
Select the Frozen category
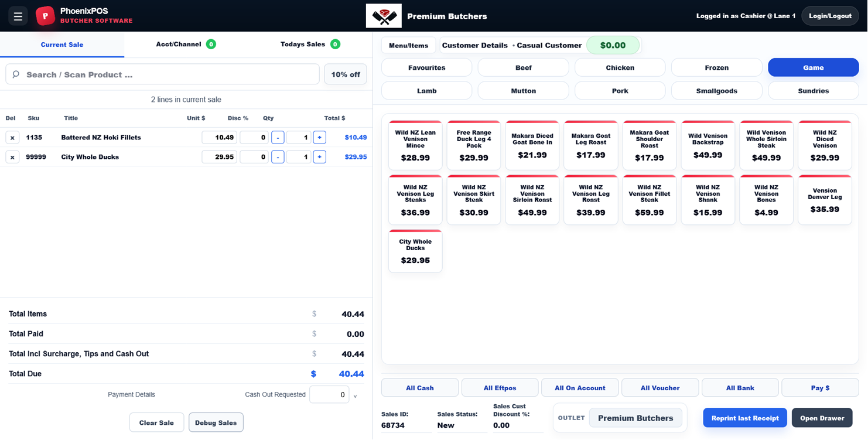(716, 67)
